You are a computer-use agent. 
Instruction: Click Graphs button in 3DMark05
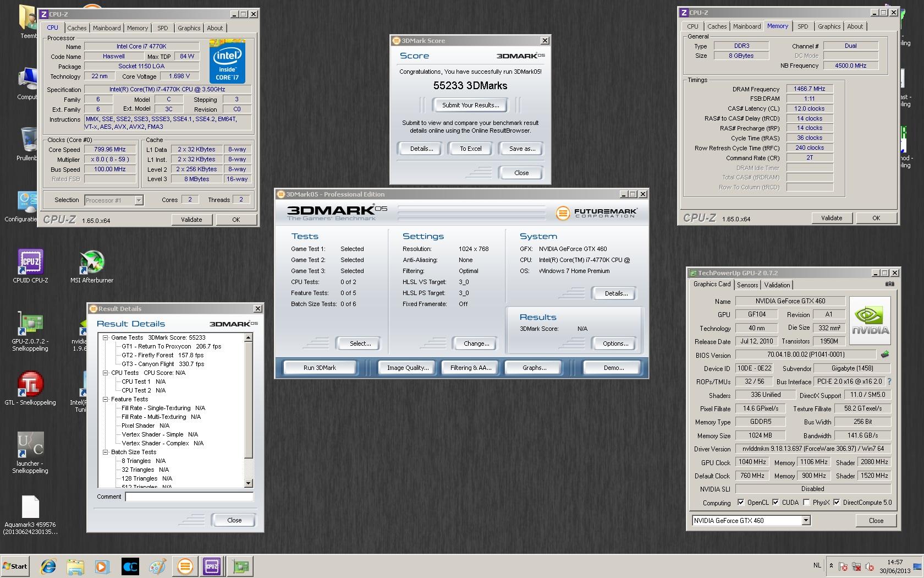click(534, 368)
